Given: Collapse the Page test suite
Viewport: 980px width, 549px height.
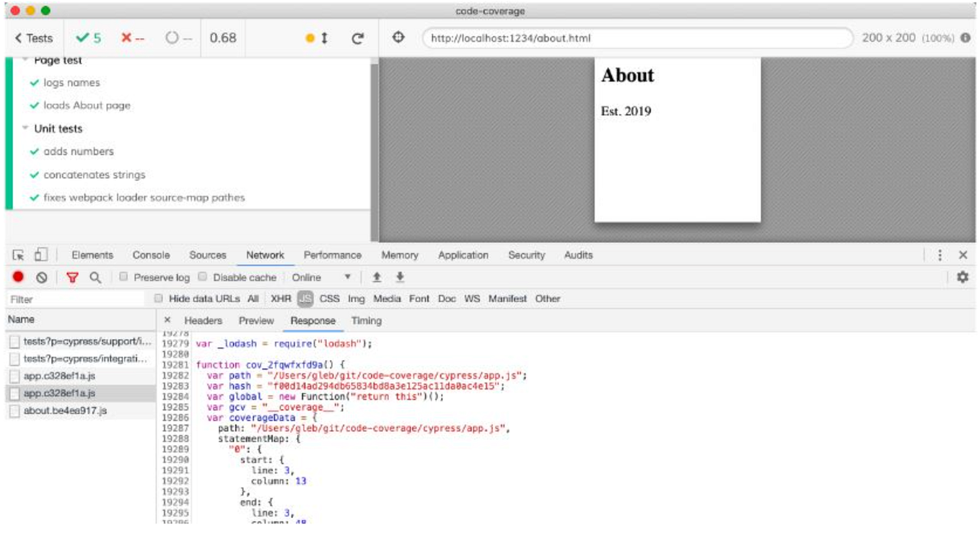Looking at the screenshot, I should pos(26,61).
